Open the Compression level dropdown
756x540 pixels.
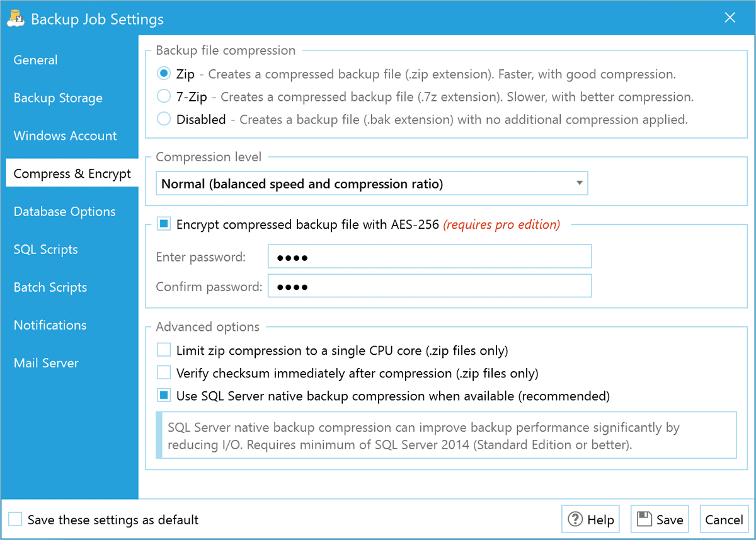(372, 184)
